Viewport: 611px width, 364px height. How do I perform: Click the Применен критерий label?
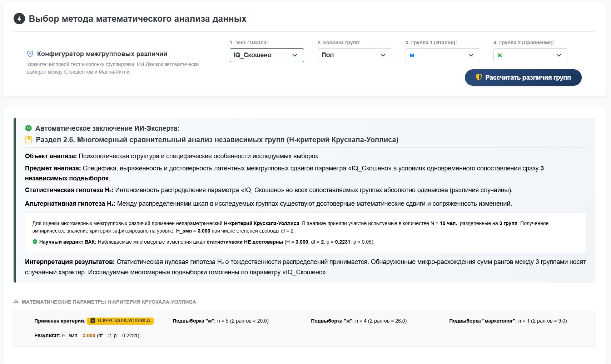pyautogui.click(x=60, y=321)
